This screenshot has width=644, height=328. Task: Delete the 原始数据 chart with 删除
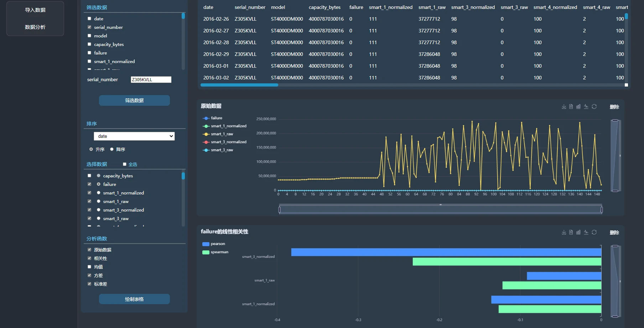[x=614, y=107]
